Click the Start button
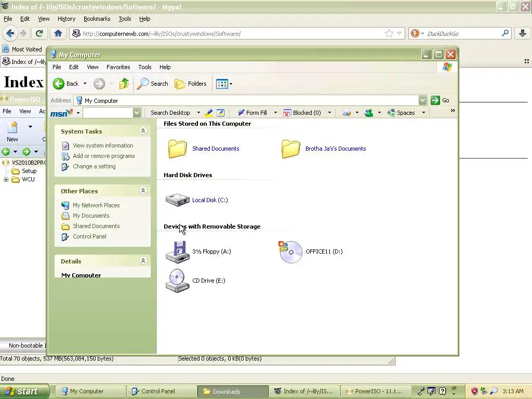Image resolution: width=532 pixels, height=399 pixels. point(24,391)
